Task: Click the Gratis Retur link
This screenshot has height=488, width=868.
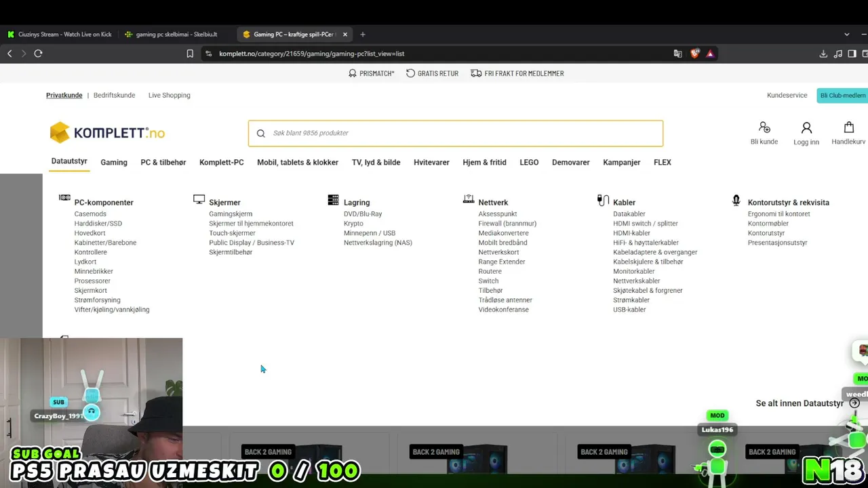Action: click(433, 73)
